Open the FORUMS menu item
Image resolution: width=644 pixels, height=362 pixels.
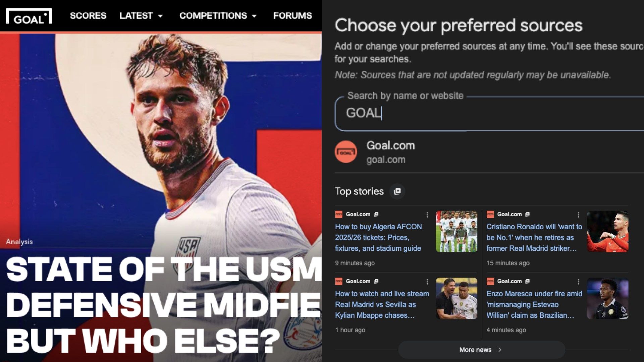coord(292,15)
